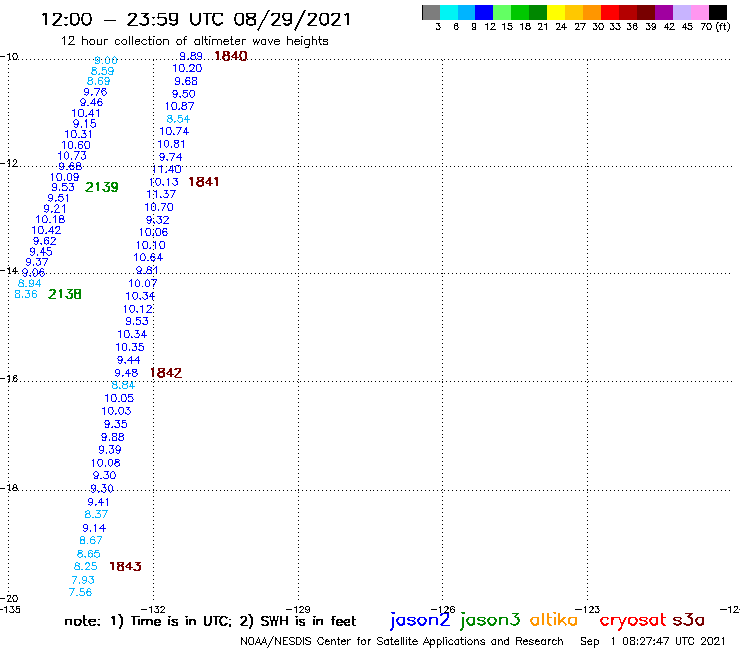This screenshot has width=740, height=650.
Task: Click the jason2 satellite legend label
Action: tap(420, 620)
